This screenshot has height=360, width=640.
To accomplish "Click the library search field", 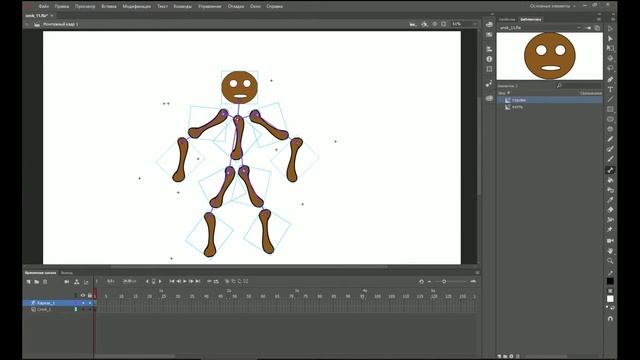I will click(579, 86).
